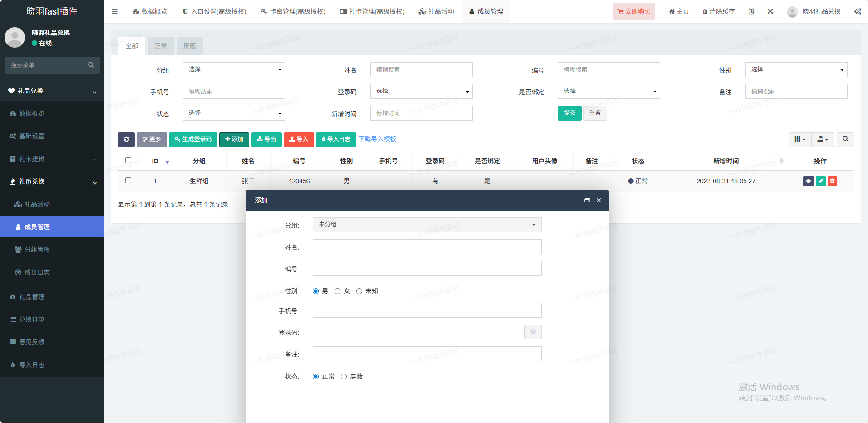The image size is (868, 423).
Task: Click the 立即购买 button
Action: (x=634, y=11)
